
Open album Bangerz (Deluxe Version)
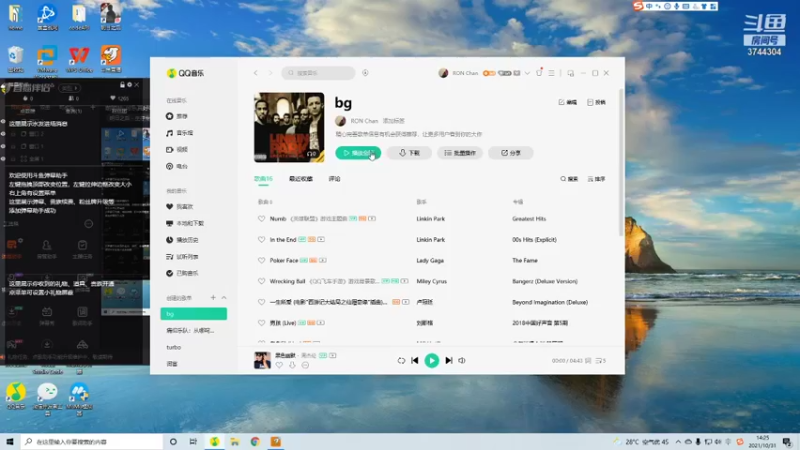coord(545,281)
